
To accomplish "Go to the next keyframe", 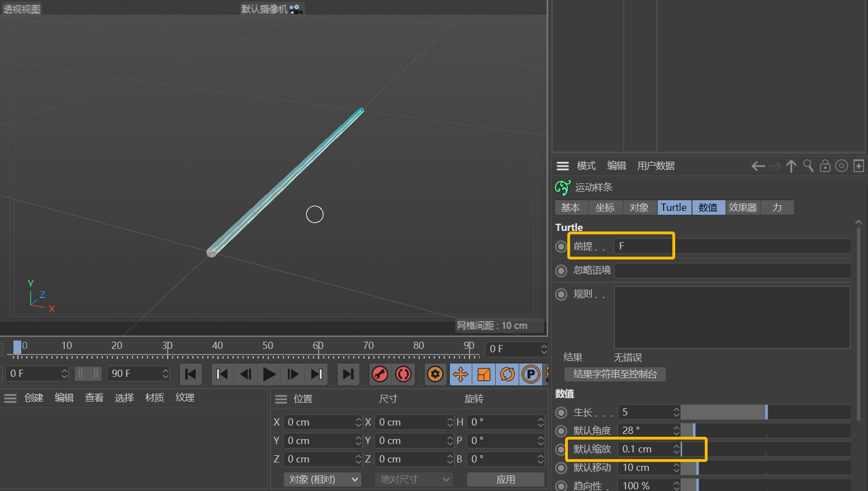I will coord(317,374).
